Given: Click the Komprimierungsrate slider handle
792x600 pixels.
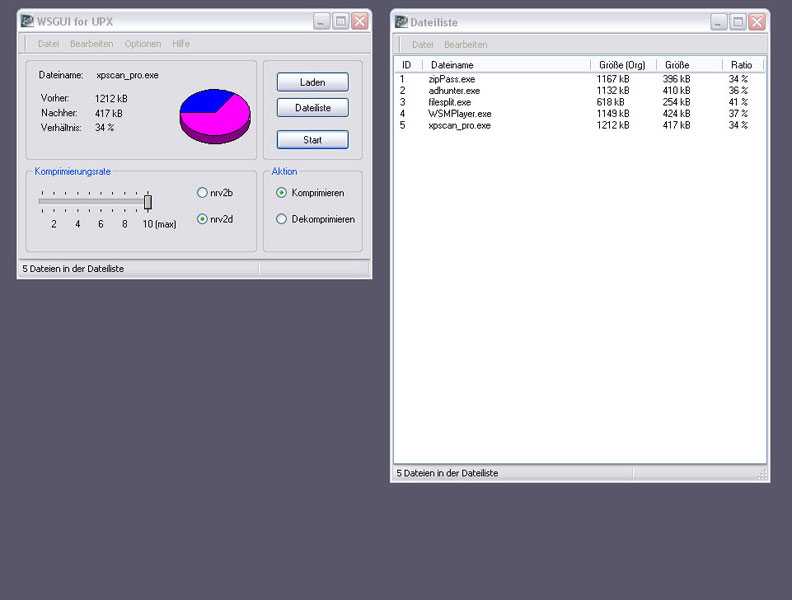Looking at the screenshot, I should pyautogui.click(x=148, y=202).
